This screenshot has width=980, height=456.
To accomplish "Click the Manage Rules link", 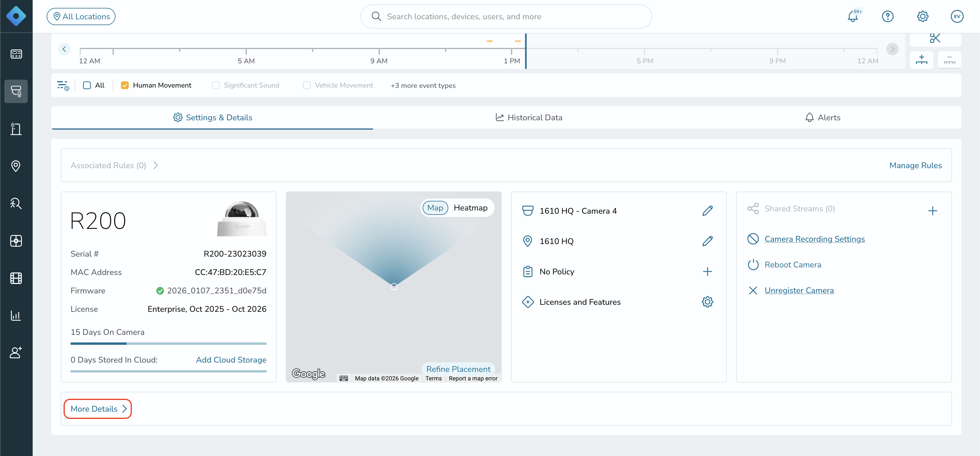I will point(915,166).
